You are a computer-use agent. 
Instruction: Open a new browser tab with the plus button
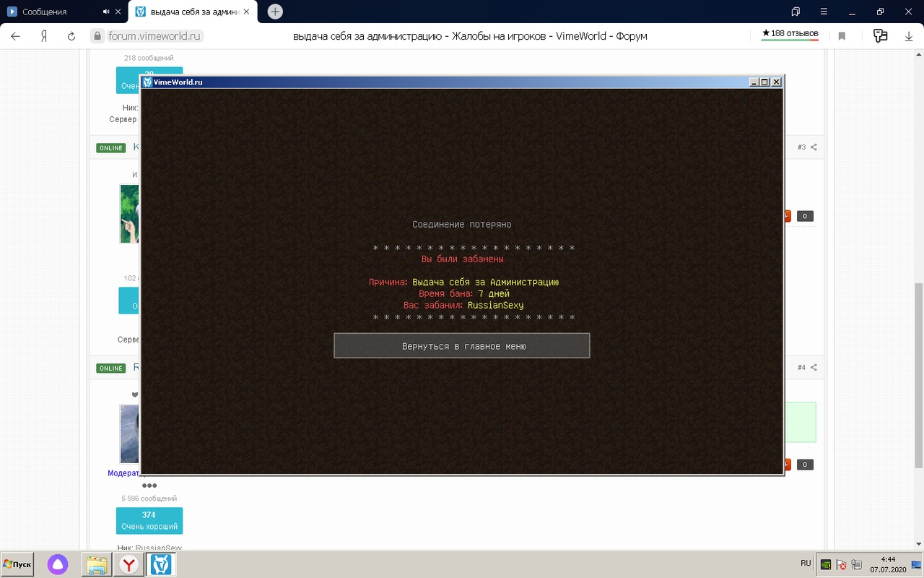[275, 12]
